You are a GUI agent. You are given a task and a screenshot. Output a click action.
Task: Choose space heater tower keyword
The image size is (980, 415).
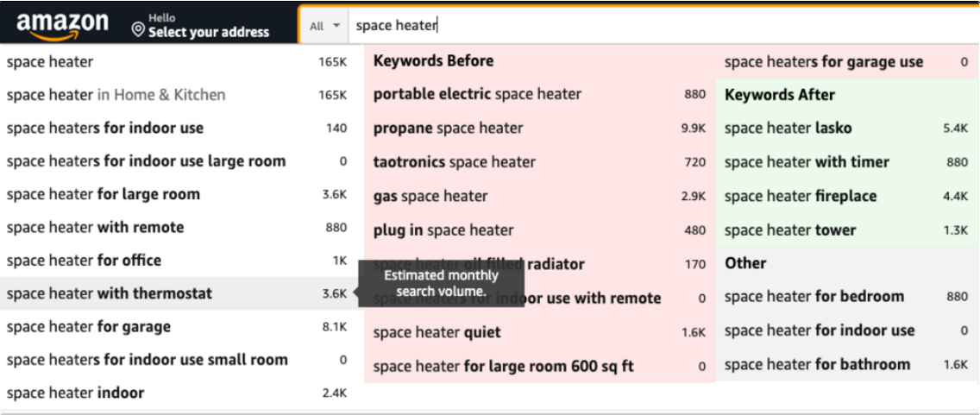click(790, 230)
